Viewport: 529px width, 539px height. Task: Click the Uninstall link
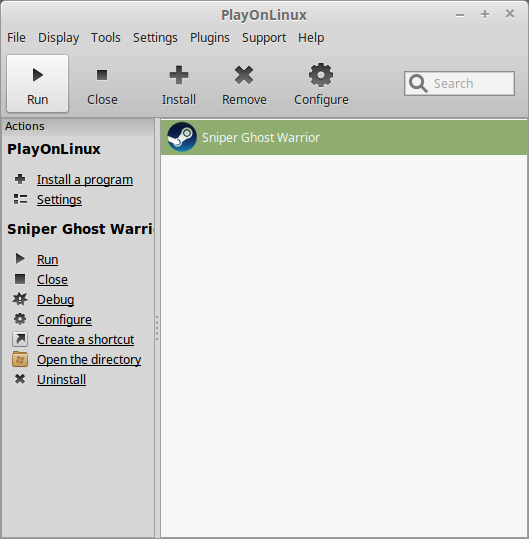point(62,380)
